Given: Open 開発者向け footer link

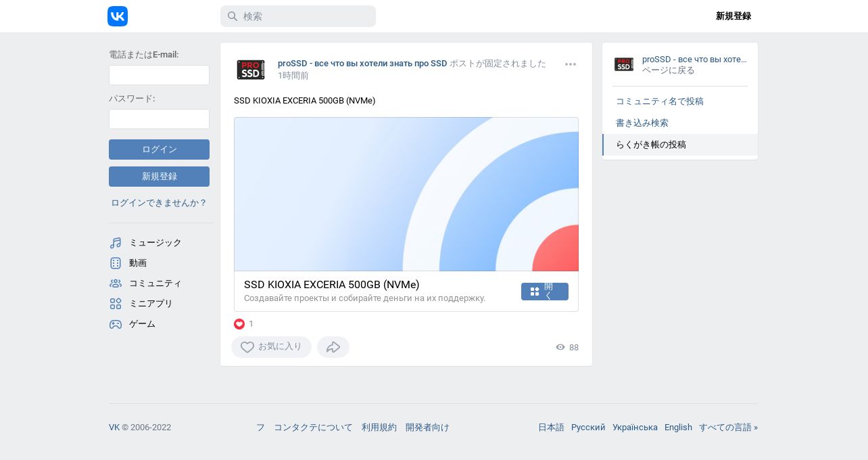Looking at the screenshot, I should pyautogui.click(x=427, y=428).
